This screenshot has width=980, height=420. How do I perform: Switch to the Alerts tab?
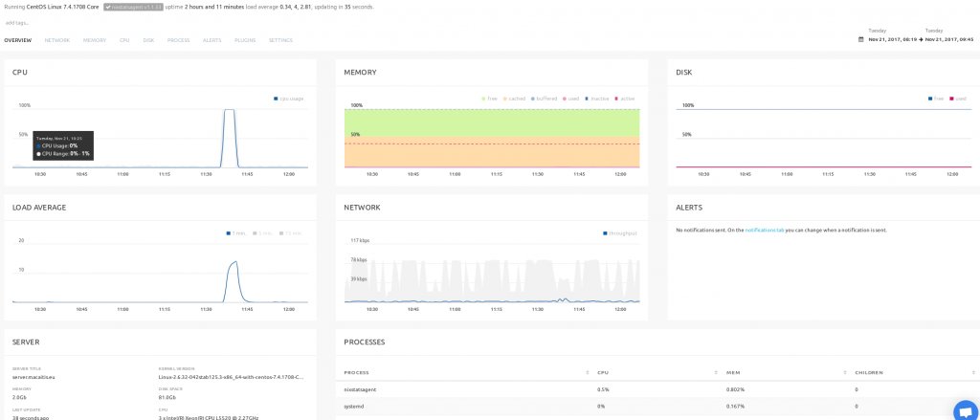click(212, 40)
